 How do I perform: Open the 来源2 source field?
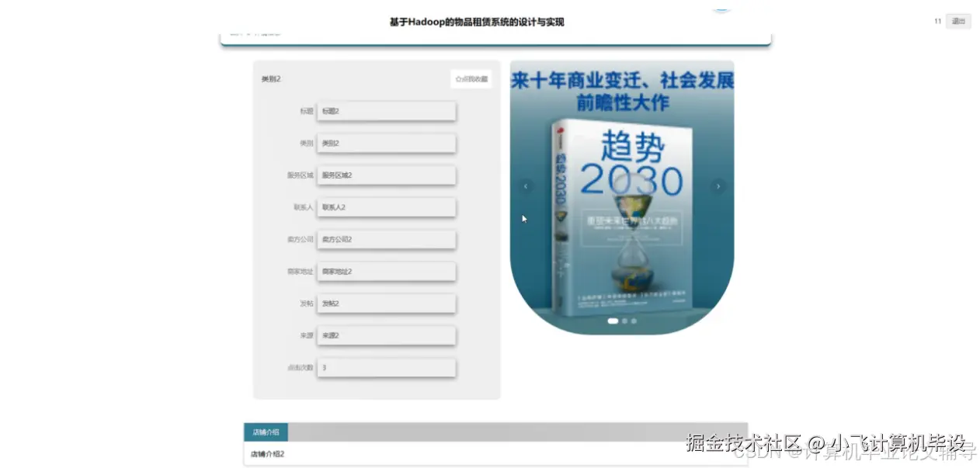tap(386, 335)
